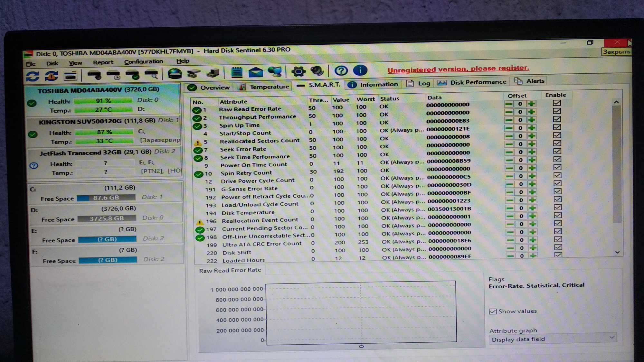
Task: Click warning icon of Reallocation Event Count row
Action: tap(200, 222)
